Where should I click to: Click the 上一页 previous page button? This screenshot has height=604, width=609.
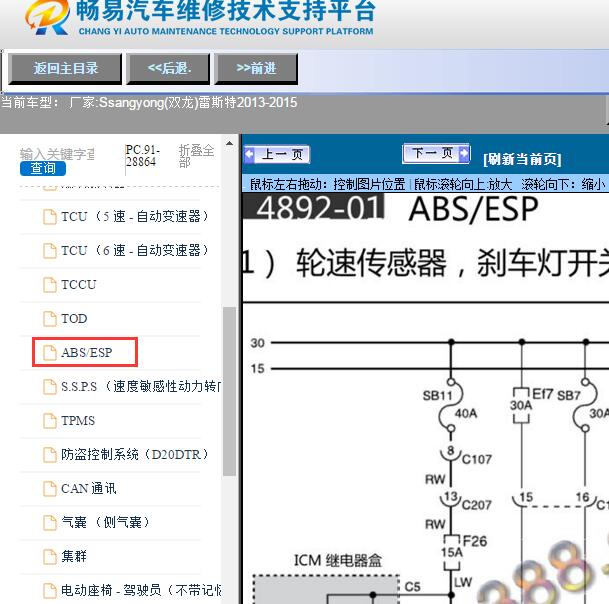click(277, 154)
